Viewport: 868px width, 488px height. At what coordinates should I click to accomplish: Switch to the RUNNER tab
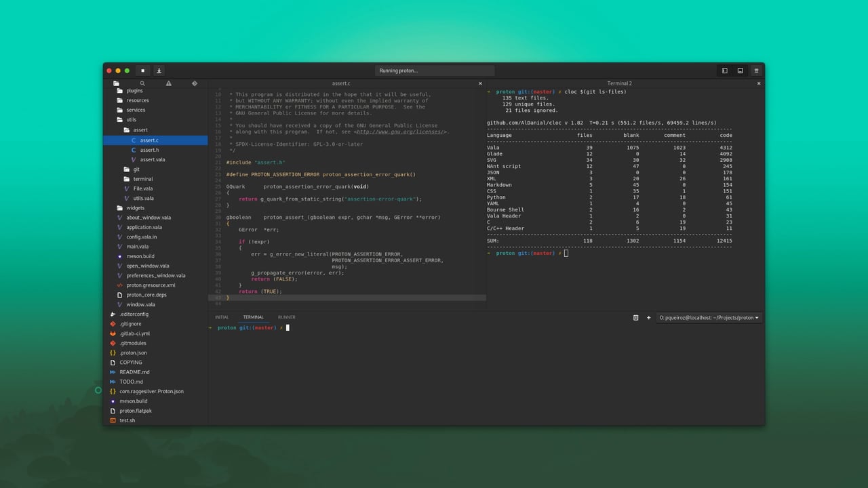286,317
